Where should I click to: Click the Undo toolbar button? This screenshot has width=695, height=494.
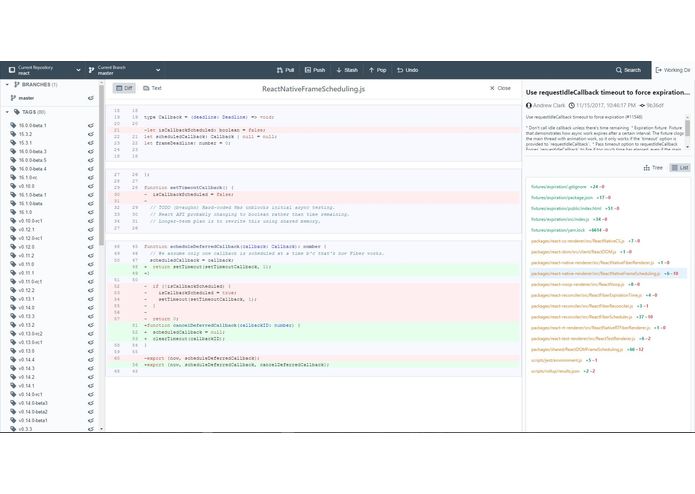407,70
